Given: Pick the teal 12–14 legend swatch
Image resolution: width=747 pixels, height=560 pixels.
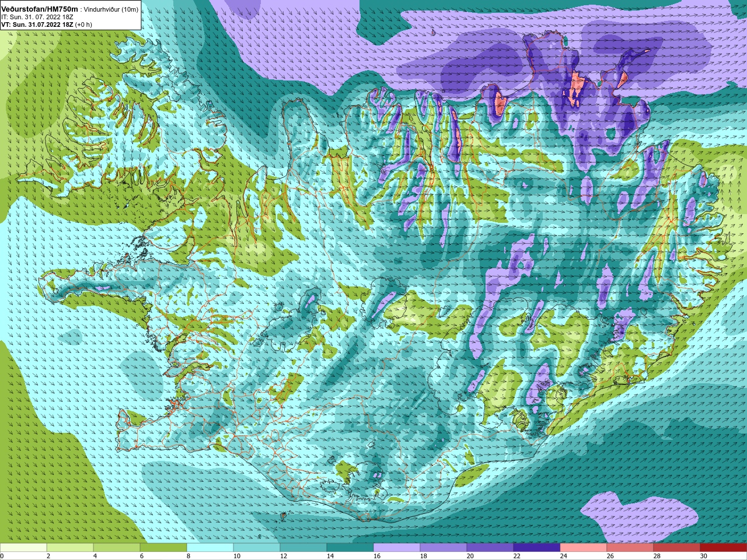Looking at the screenshot, I should click(x=303, y=547).
